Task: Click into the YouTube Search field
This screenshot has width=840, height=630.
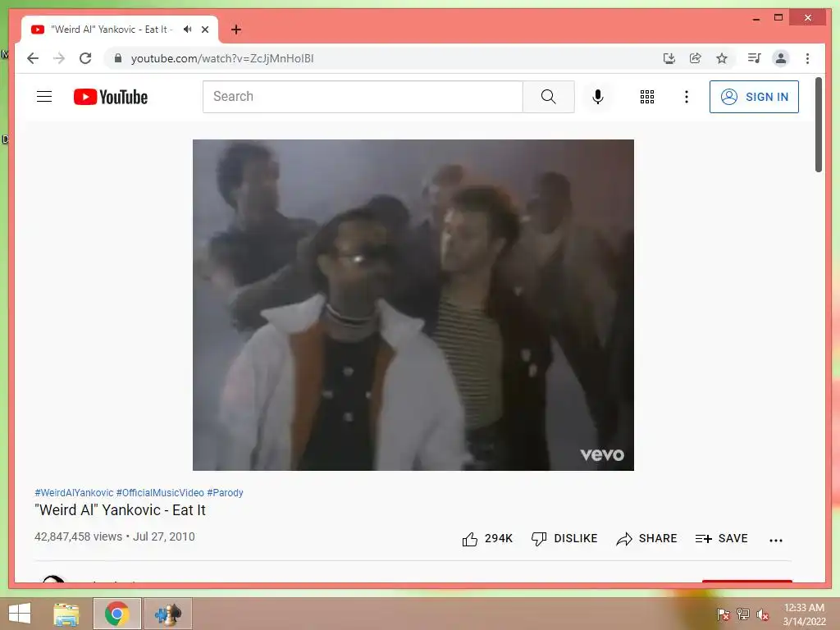Action: point(363,97)
